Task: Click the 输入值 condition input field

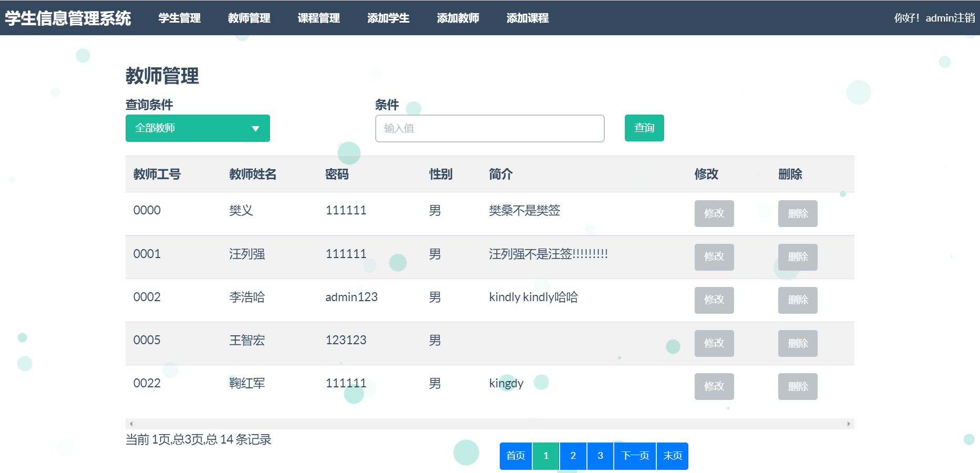Action: click(489, 128)
